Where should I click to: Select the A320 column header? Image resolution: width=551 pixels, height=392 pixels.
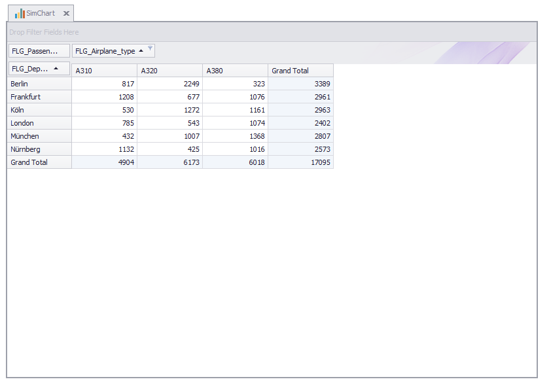pyautogui.click(x=169, y=71)
